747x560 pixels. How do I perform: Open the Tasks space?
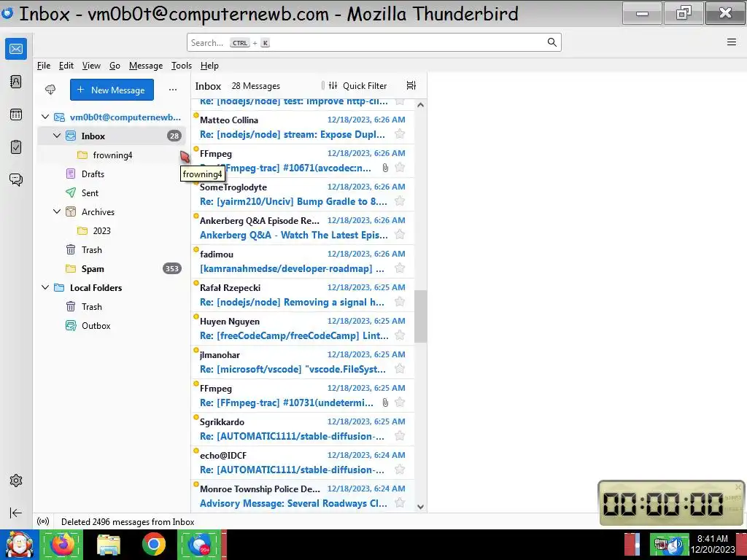16,147
